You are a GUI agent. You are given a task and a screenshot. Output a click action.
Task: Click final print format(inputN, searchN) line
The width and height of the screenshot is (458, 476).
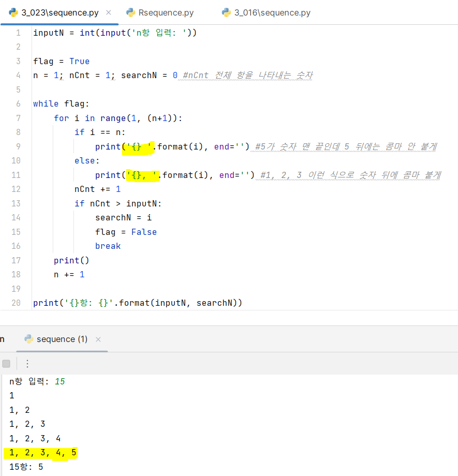point(138,303)
